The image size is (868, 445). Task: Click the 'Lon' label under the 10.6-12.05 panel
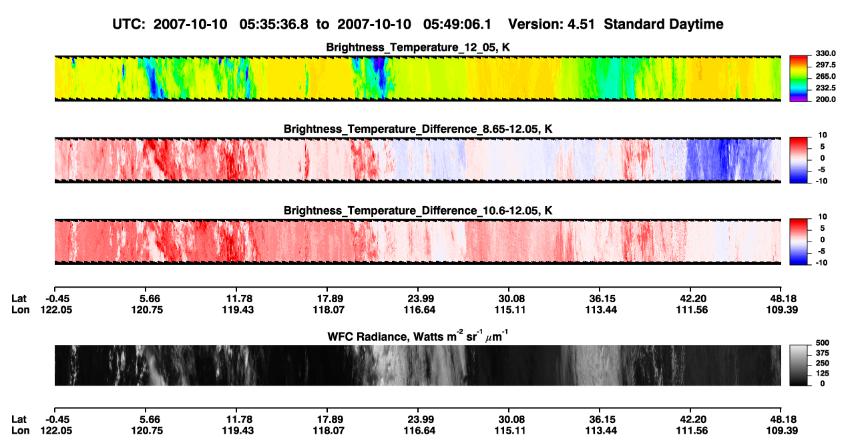tap(20, 310)
